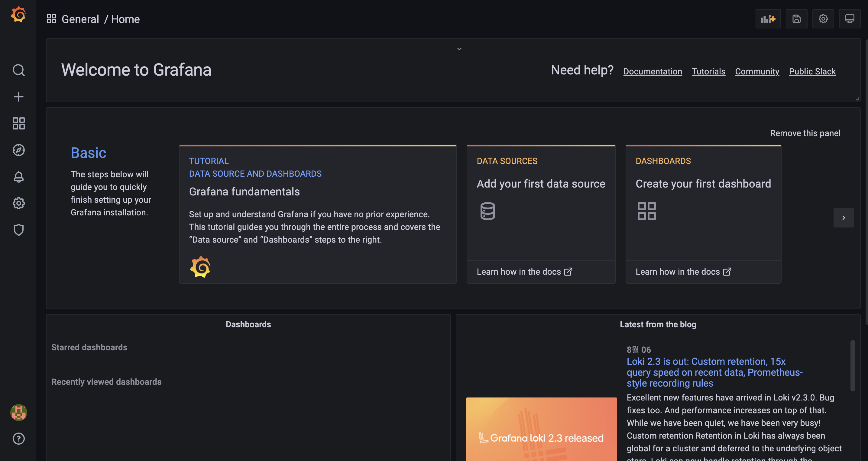
Task: Open the Dashboards grid icon in sidebar
Action: pos(18,123)
